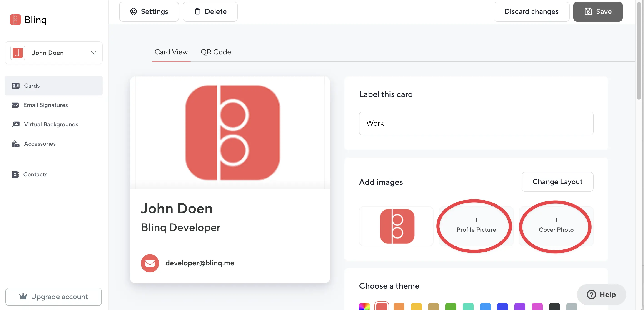Click the Blinq logo icon
Image resolution: width=644 pixels, height=310 pixels.
pyautogui.click(x=15, y=20)
